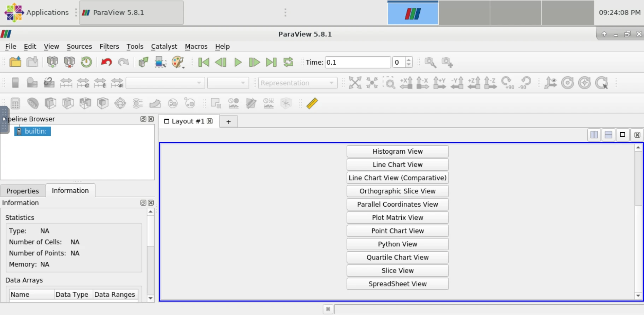Click the Connect to server icon
The image size is (644, 315).
(52, 62)
